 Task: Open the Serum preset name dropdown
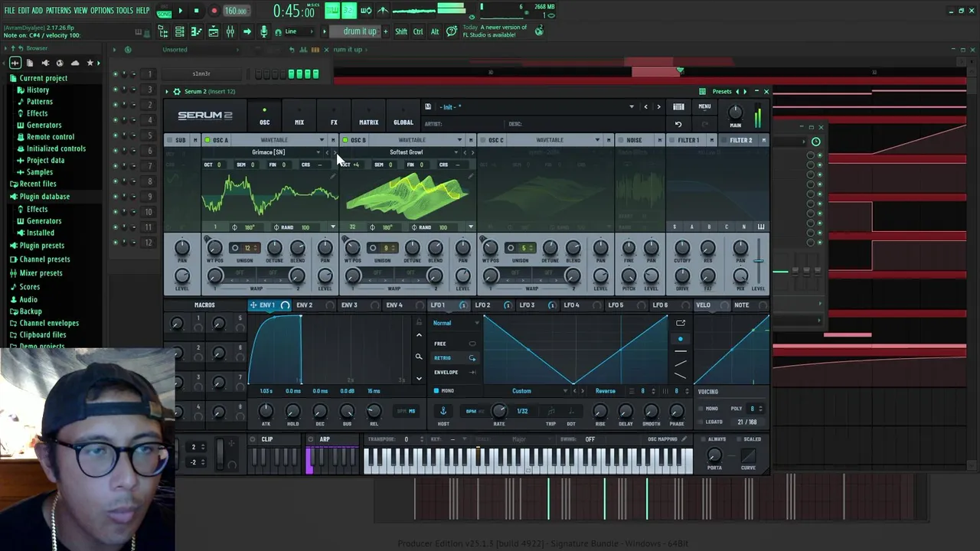point(632,107)
